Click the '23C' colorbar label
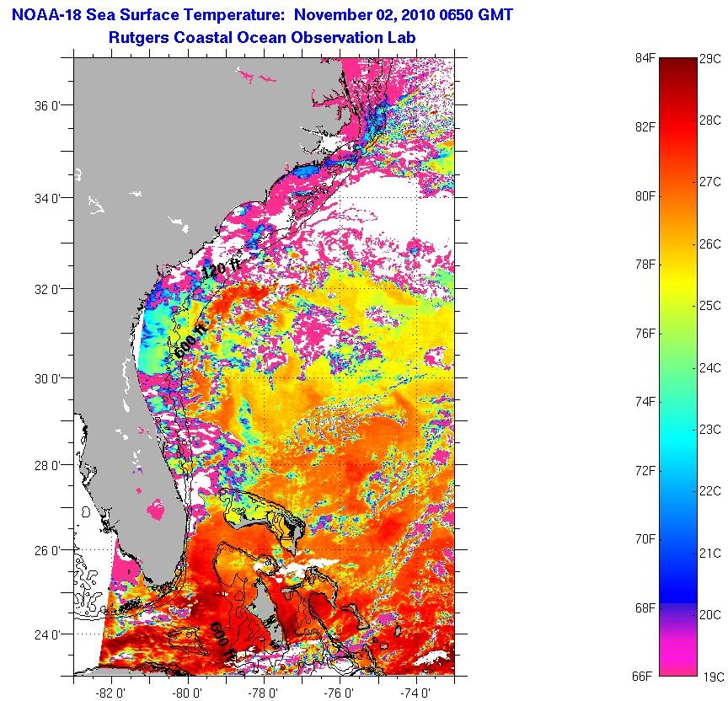Screen dimensions: 728x701 (710, 430)
